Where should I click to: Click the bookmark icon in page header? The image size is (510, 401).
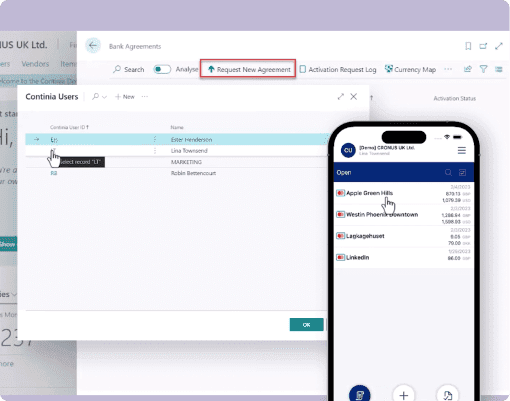468,46
